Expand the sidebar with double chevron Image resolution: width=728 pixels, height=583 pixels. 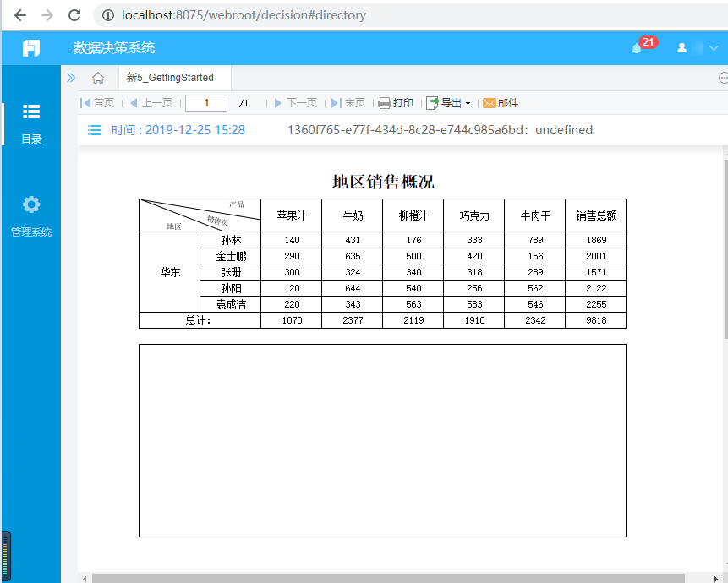[x=71, y=78]
